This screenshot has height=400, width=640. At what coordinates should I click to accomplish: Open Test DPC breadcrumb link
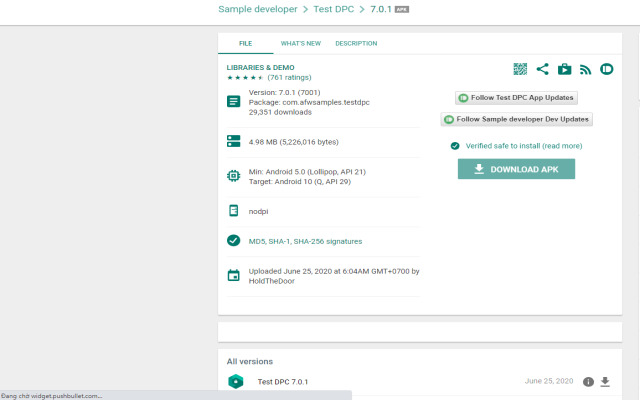click(x=333, y=9)
